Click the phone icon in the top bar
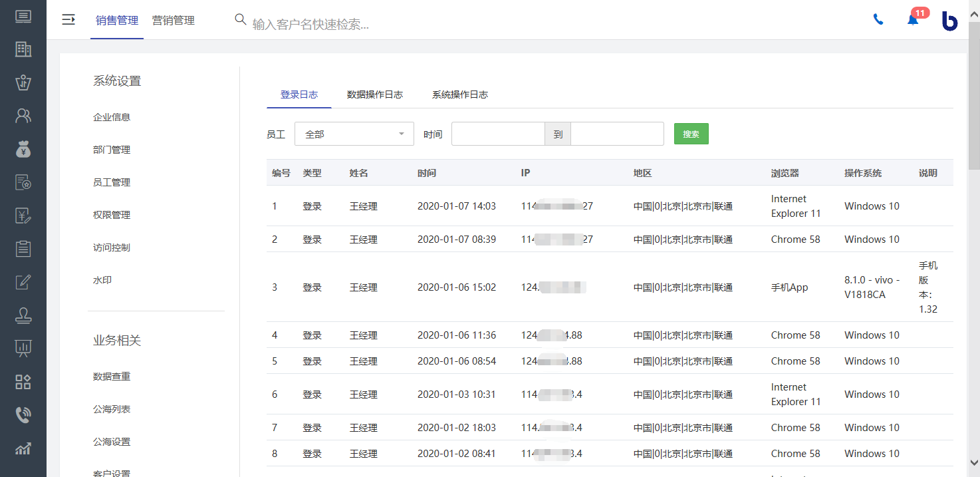Image resolution: width=980 pixels, height=477 pixels. click(x=878, y=20)
